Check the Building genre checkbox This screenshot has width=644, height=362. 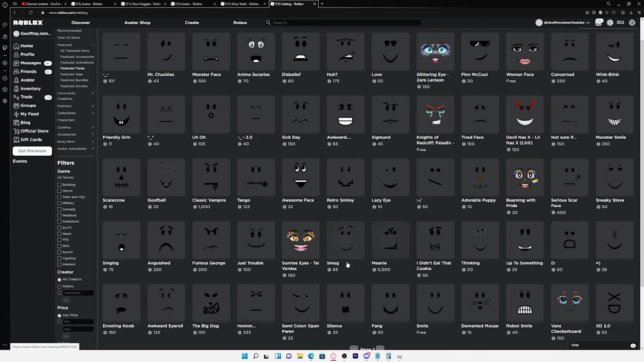59,185
